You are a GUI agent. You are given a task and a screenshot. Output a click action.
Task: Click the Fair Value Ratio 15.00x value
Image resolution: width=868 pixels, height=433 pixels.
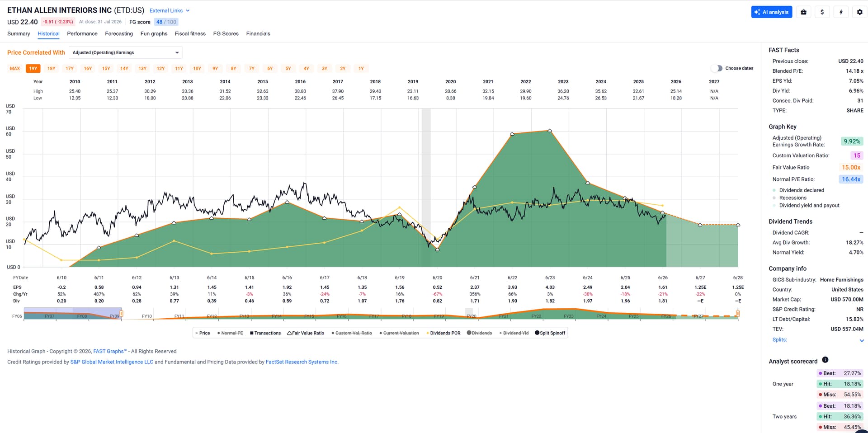(851, 167)
